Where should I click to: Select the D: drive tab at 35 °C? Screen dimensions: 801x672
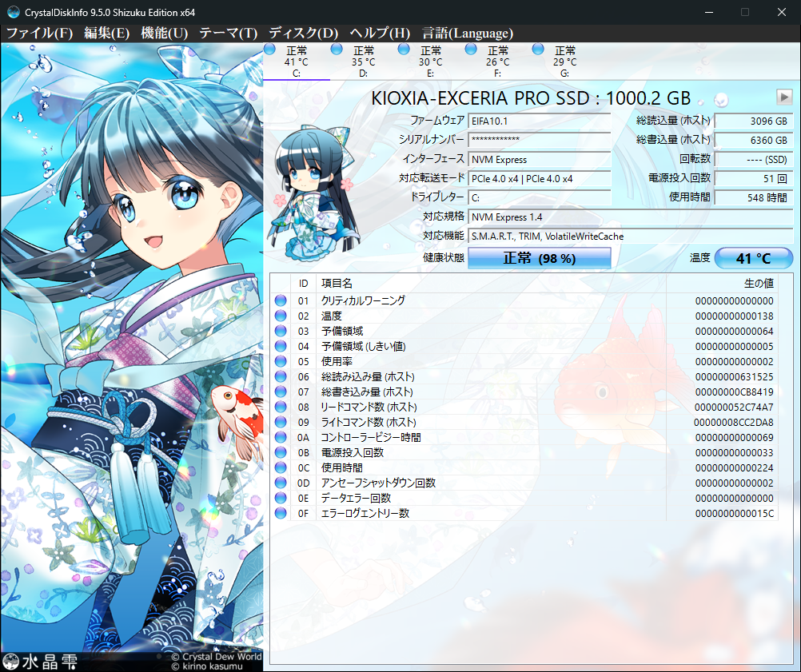pyautogui.click(x=363, y=62)
